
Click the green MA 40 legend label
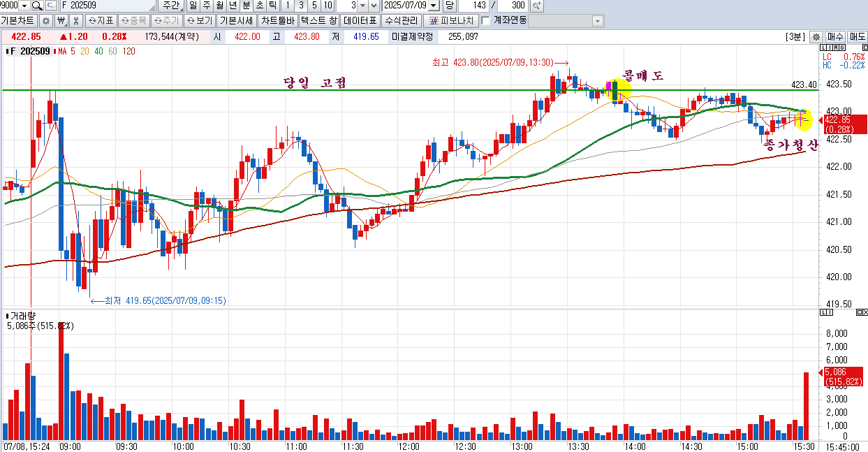click(x=98, y=51)
